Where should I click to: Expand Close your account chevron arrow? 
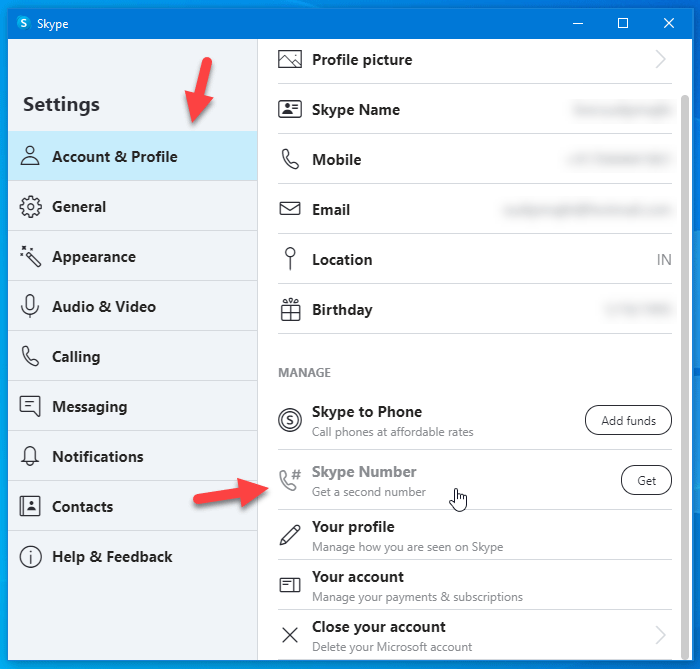[x=661, y=635]
